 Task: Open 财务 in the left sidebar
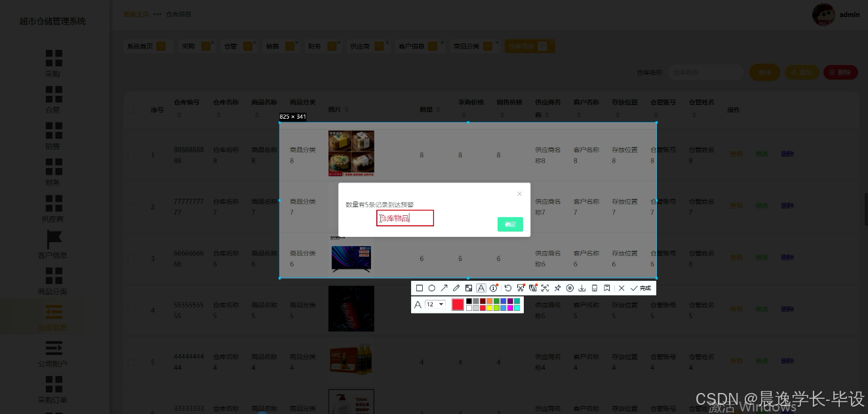(54, 172)
